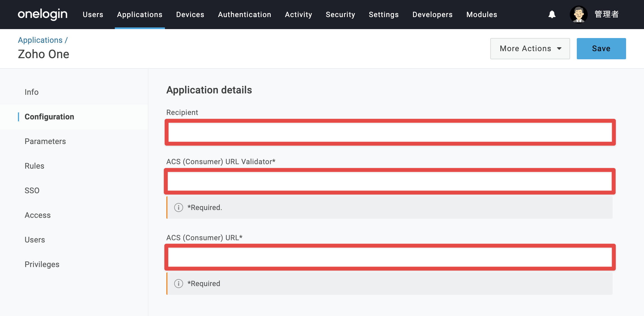Click the Application details heading

click(209, 90)
